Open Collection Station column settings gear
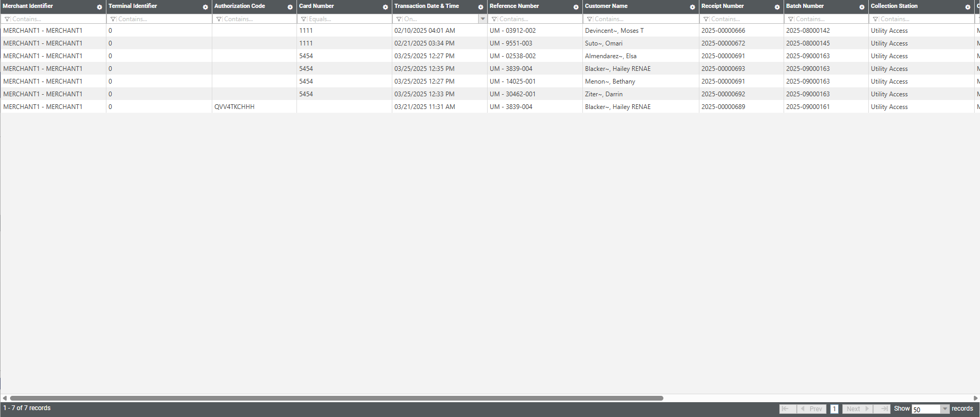Viewport: 980px width, 417px height. point(968,7)
